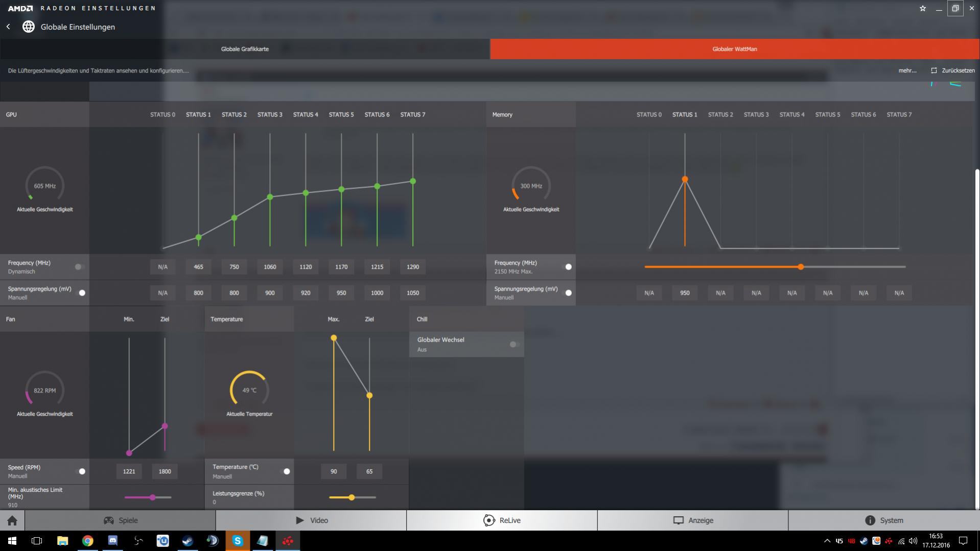Viewport: 980px width, 551px height.
Task: Open Task View in taskbar
Action: coord(37,541)
